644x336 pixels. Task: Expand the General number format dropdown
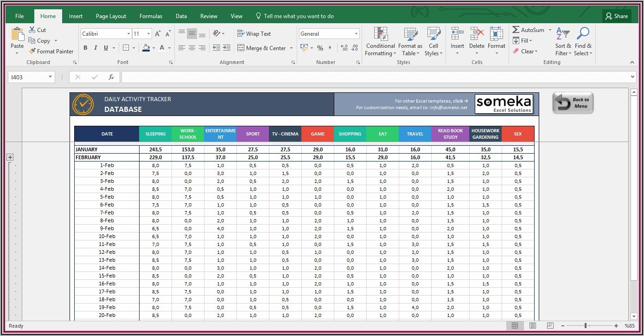[356, 34]
